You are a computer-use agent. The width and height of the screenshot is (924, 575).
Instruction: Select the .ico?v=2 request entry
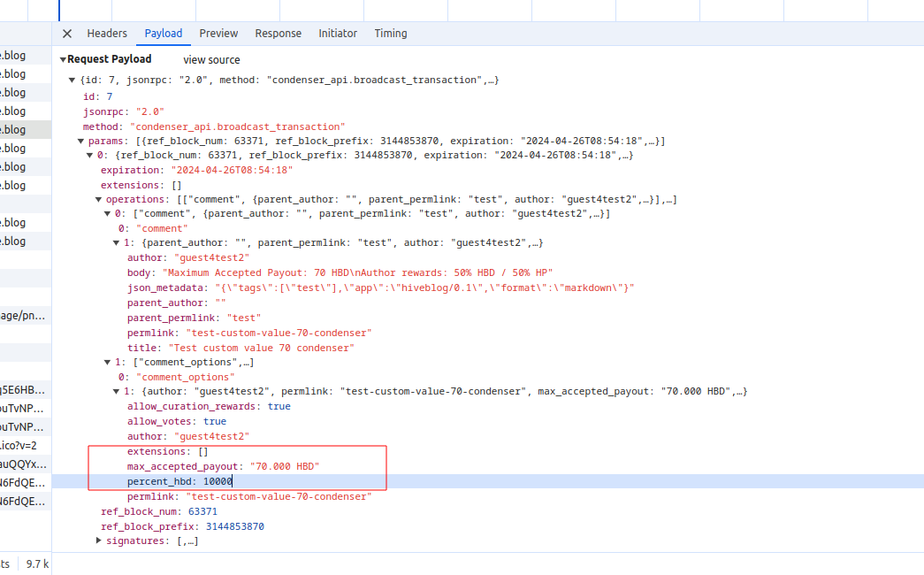click(x=25, y=445)
